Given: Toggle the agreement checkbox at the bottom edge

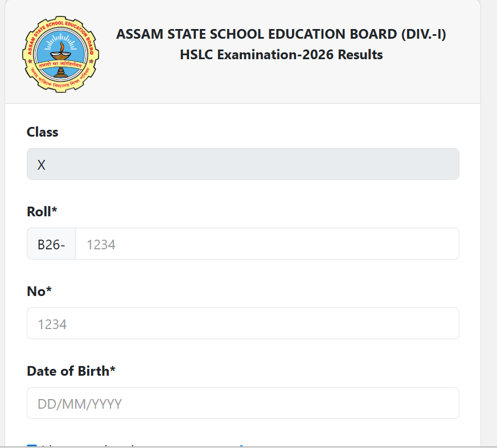Looking at the screenshot, I should (32, 445).
